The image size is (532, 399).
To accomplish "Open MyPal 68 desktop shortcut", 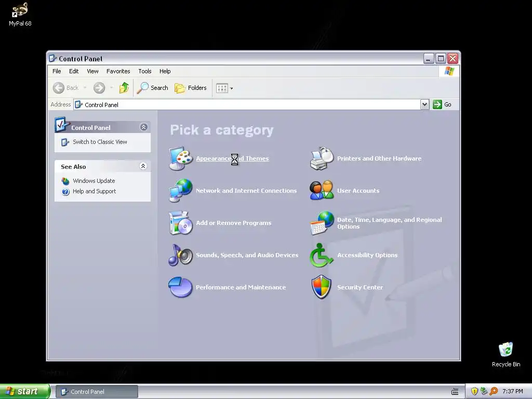I will click(20, 14).
